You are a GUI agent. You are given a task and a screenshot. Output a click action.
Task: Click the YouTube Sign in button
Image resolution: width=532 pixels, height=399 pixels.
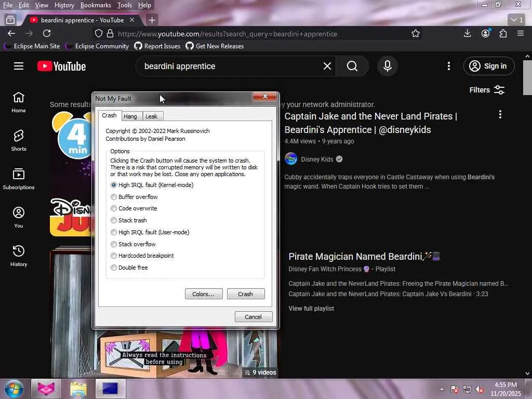(488, 66)
